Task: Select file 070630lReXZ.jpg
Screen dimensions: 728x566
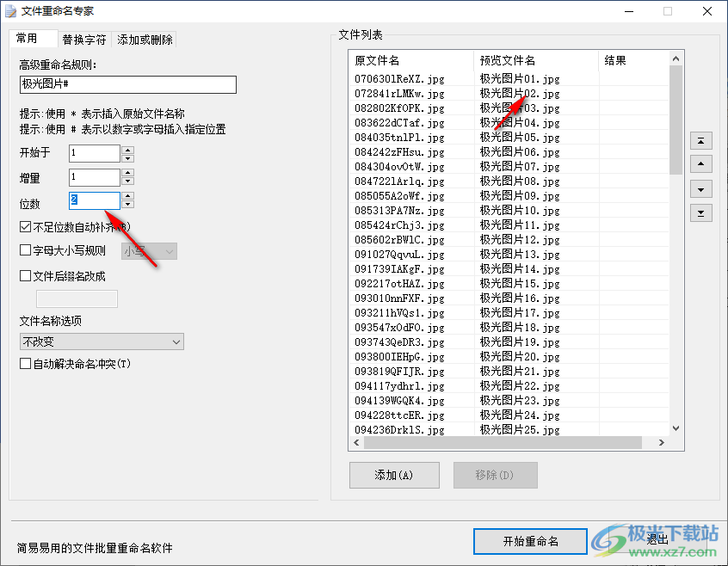Action: pyautogui.click(x=400, y=79)
